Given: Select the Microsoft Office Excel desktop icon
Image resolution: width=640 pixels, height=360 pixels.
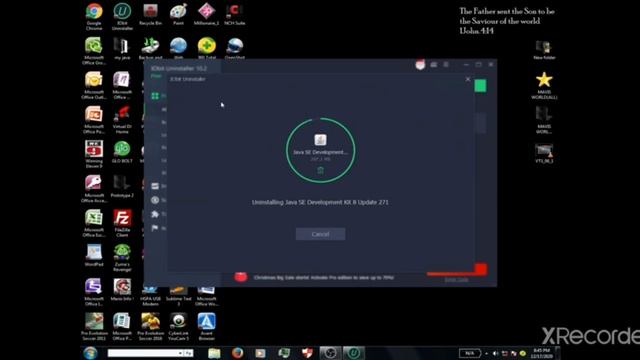Looking at the screenshot, I should [x=94, y=223].
